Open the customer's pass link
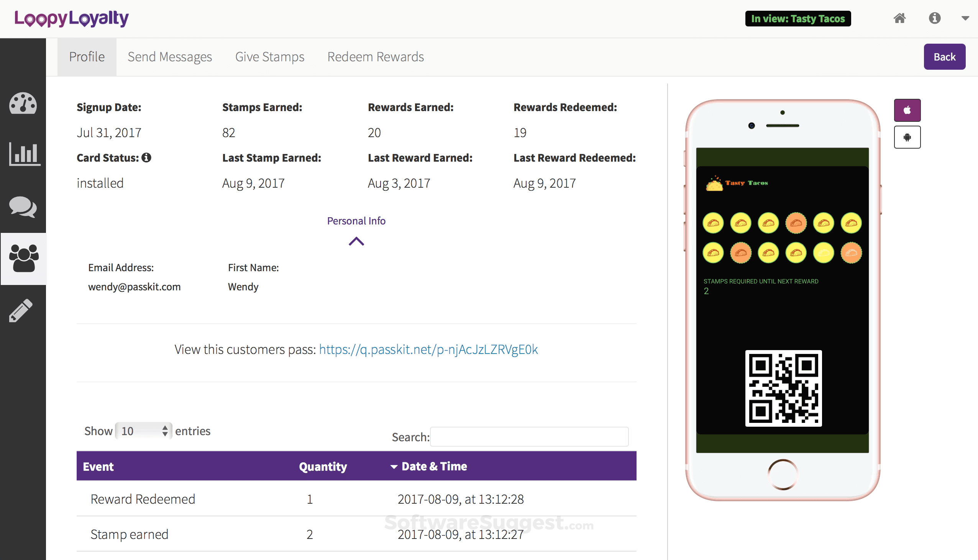978x560 pixels. pyautogui.click(x=428, y=350)
